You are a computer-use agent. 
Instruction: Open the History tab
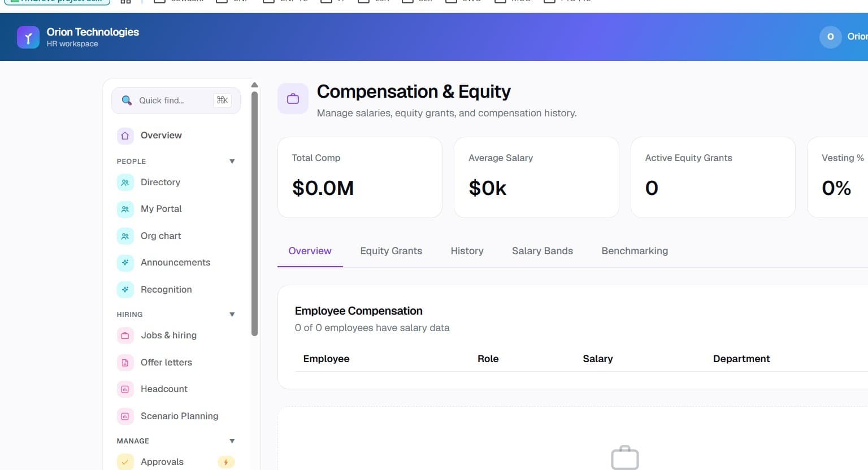[x=467, y=251]
